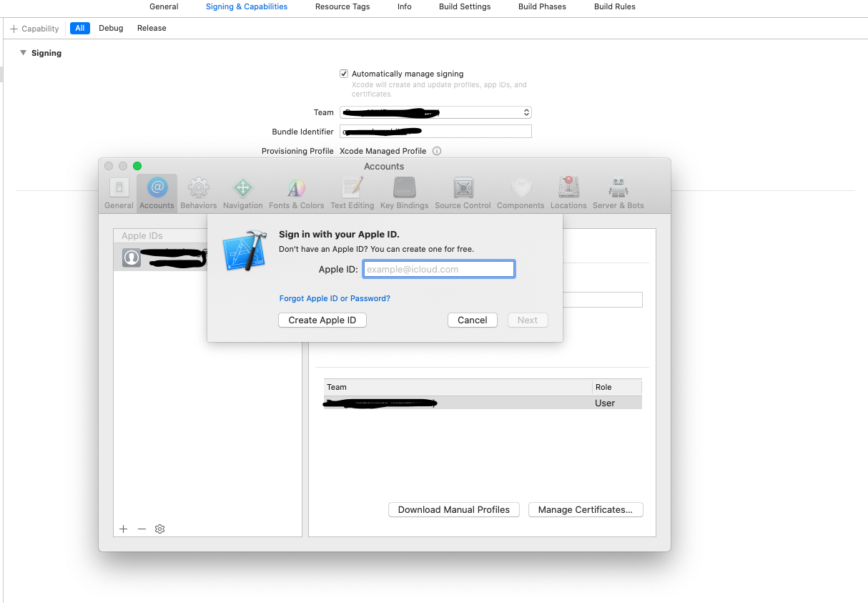Image resolution: width=868 pixels, height=603 pixels.
Task: Open account actions gear menu
Action: (x=160, y=529)
